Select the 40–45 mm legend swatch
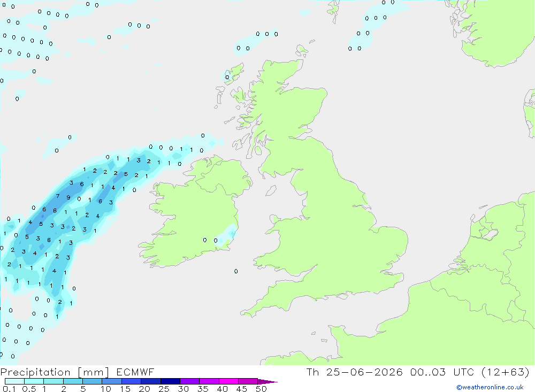This screenshot has width=535, height=392. click(228, 381)
